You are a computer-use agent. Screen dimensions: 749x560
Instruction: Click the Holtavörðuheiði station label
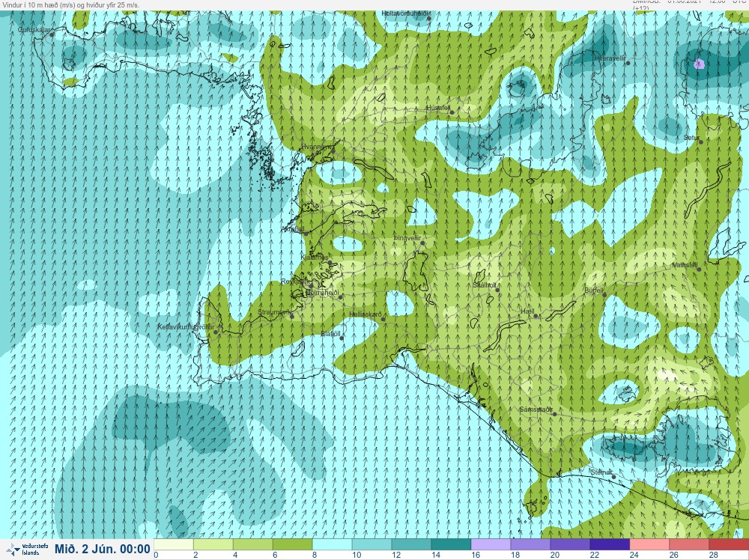pos(404,13)
